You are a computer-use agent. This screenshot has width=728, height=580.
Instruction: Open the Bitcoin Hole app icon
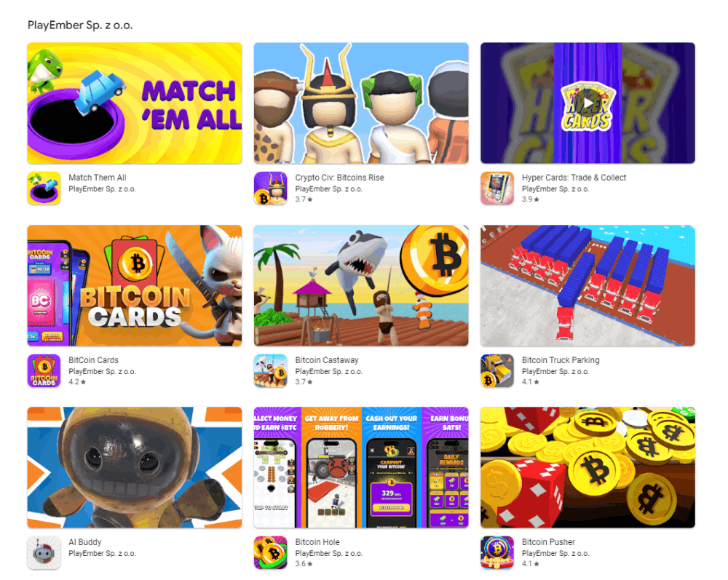(271, 552)
